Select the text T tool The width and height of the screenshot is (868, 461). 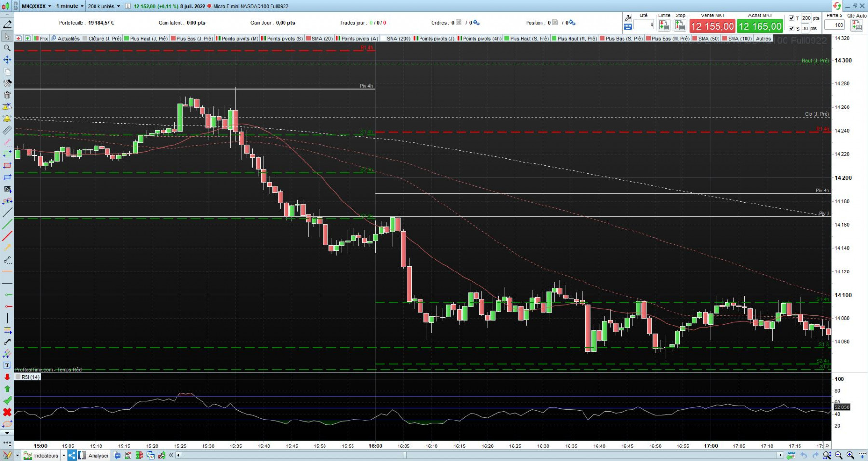(7, 366)
